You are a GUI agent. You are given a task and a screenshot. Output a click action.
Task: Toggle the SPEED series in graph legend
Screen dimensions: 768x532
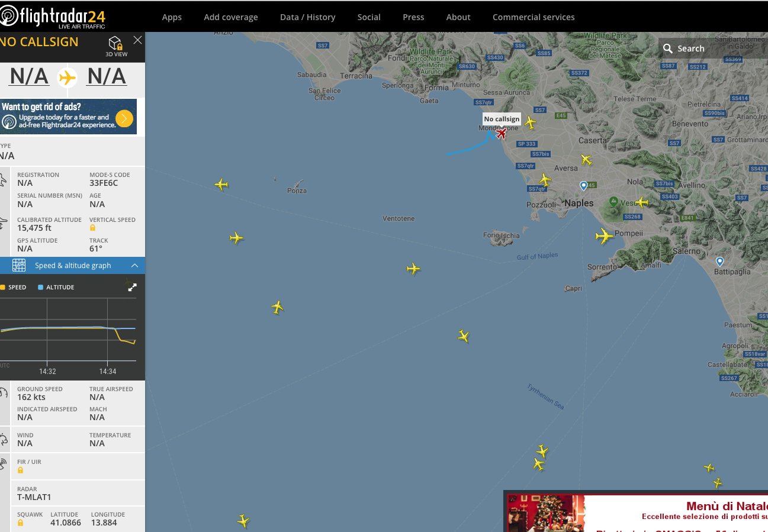[x=14, y=287]
